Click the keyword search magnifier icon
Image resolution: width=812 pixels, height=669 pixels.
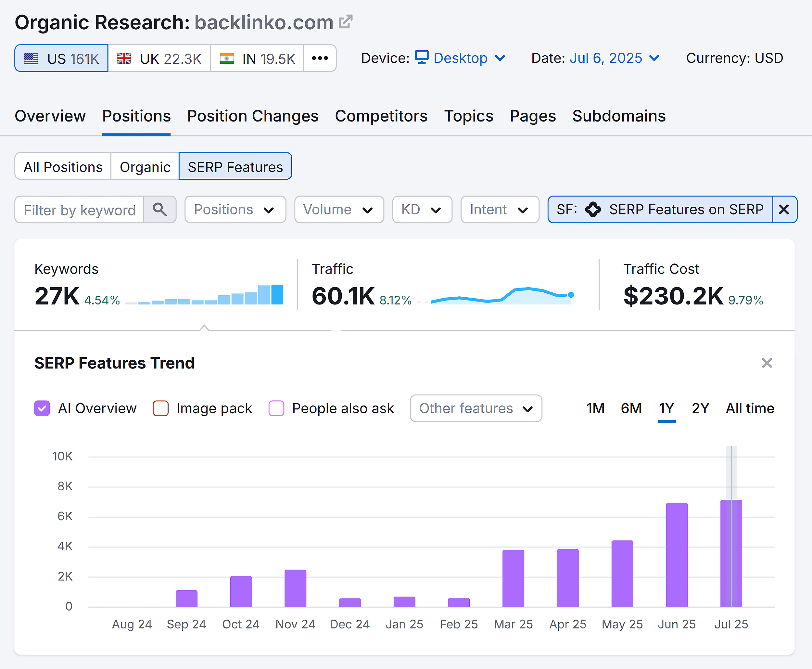159,210
